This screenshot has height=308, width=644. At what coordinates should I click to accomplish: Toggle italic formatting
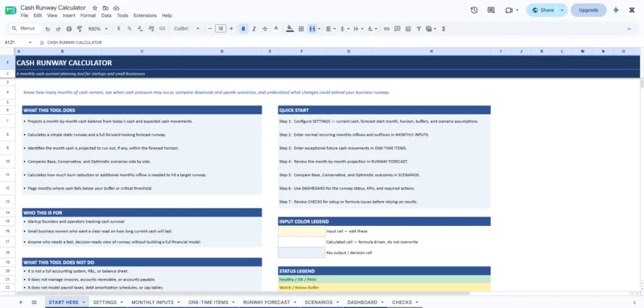click(254, 29)
